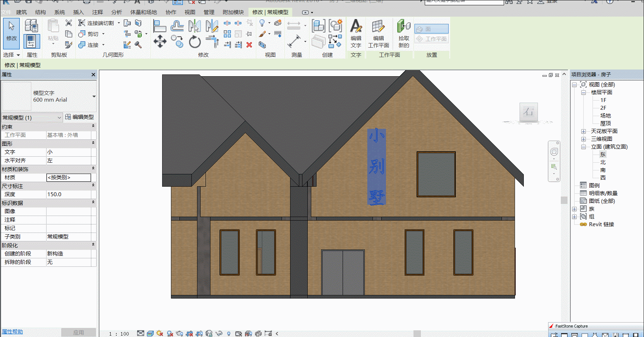The image size is (644, 337).
Task: Select the 南 elevation view
Action: click(x=603, y=170)
